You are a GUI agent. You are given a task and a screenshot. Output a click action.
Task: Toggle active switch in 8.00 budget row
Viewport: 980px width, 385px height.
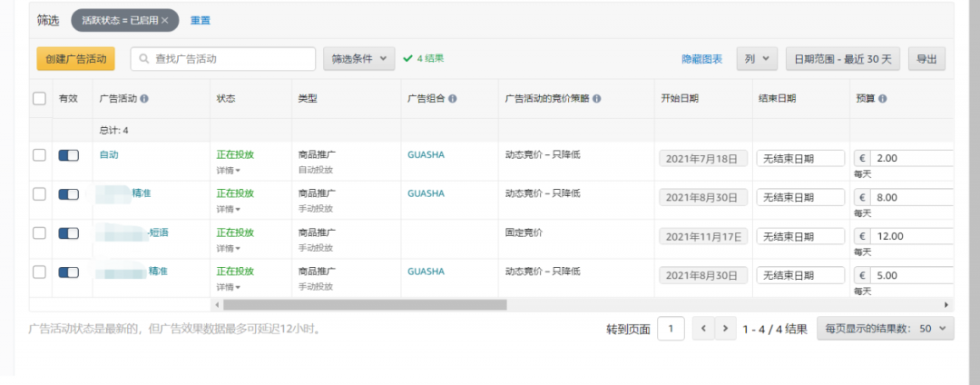(x=69, y=194)
